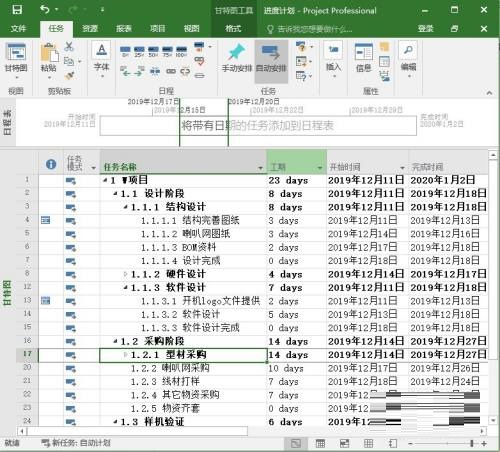This screenshot has height=452, width=500.
Task: Click the Format Painter brush icon
Action: click(x=69, y=76)
